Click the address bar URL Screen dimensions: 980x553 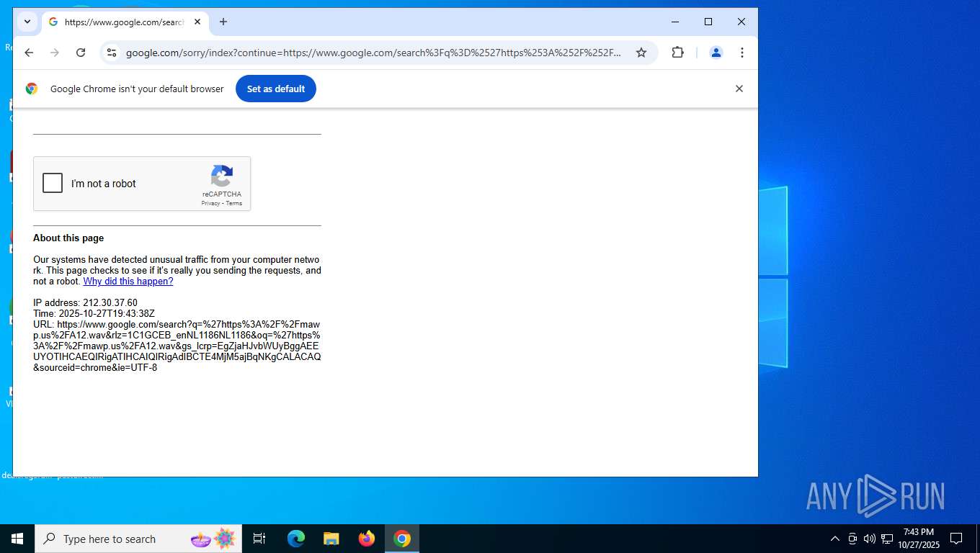(x=373, y=53)
